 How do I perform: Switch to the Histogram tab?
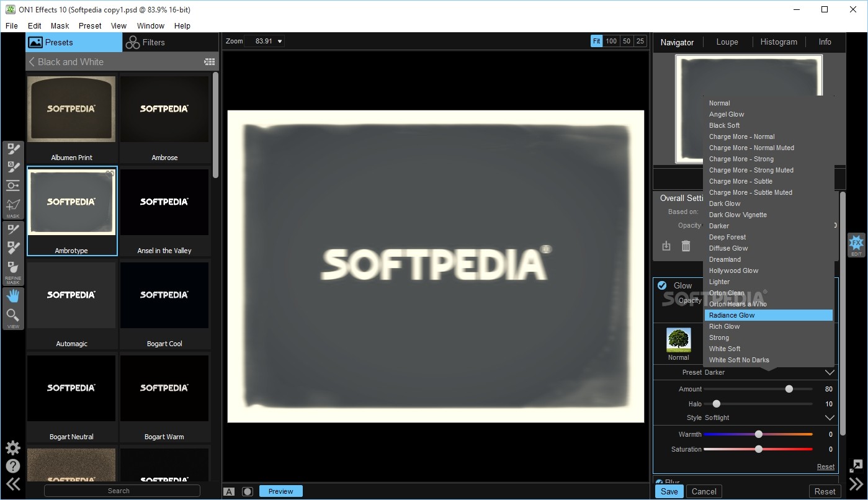coord(779,42)
